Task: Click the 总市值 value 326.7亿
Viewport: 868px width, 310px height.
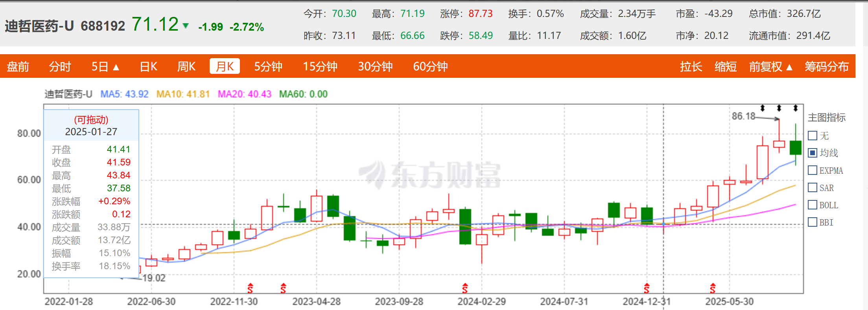Action: [804, 14]
